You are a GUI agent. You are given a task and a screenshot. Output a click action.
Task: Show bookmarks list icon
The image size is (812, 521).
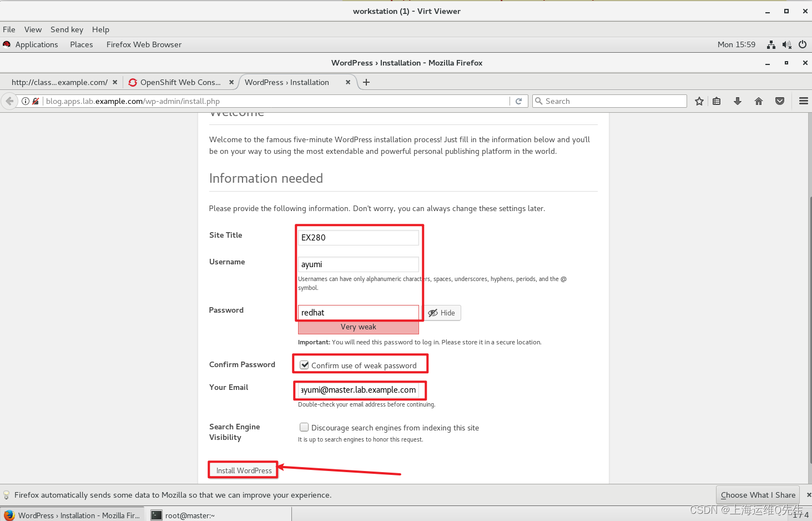pos(717,101)
